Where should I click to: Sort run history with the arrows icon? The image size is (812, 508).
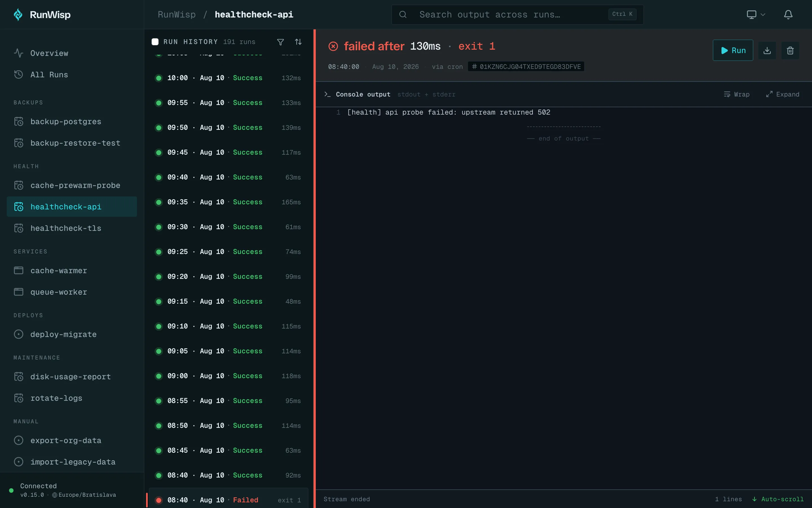[298, 42]
